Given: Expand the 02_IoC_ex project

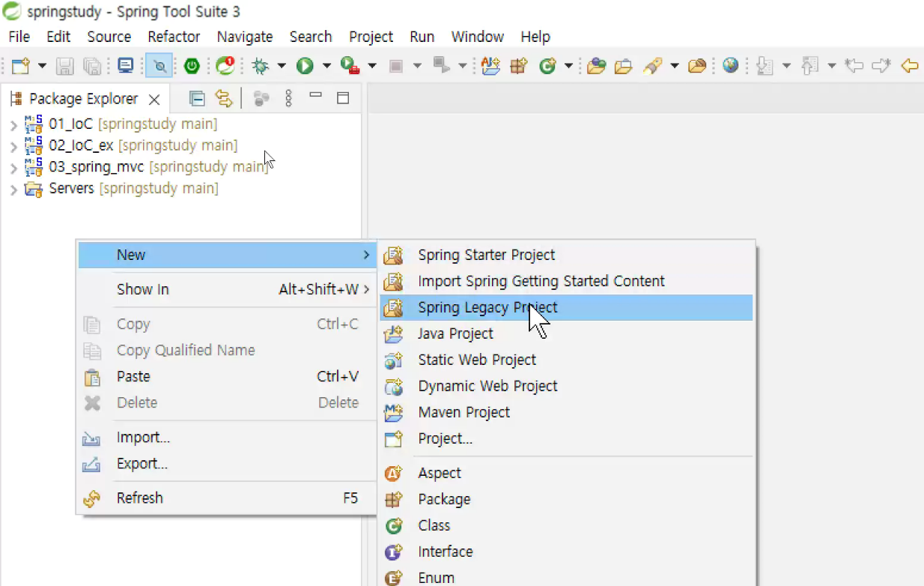Looking at the screenshot, I should [x=13, y=147].
